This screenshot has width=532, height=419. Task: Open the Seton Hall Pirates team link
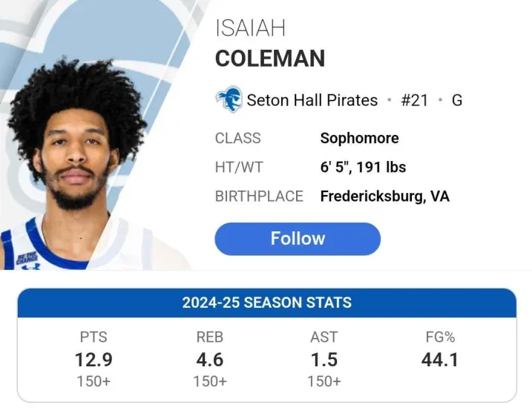click(x=312, y=100)
